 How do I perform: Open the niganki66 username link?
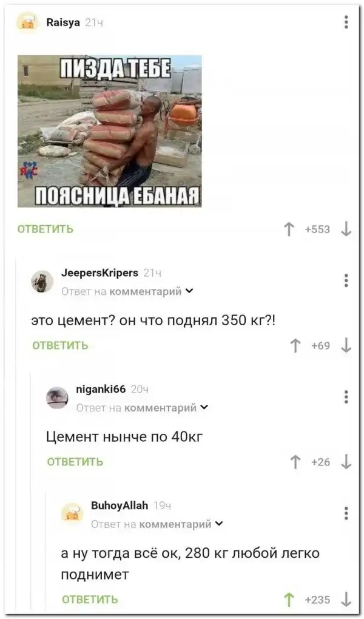[x=101, y=389]
